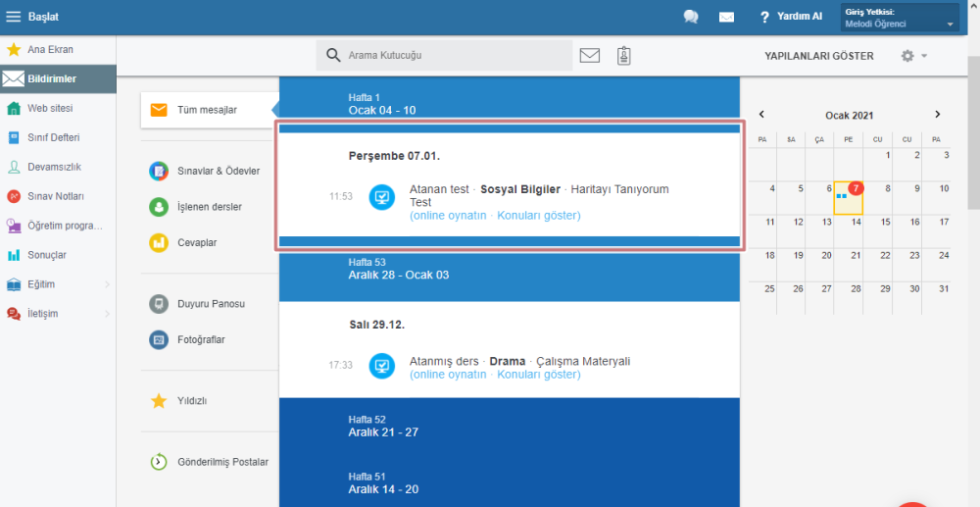Go to Ana Ekran in sidebar
The image size is (980, 507).
[x=58, y=49]
